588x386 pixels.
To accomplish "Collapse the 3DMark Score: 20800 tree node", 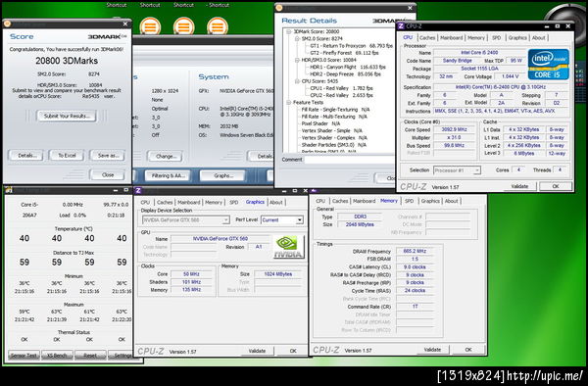I will coord(288,32).
